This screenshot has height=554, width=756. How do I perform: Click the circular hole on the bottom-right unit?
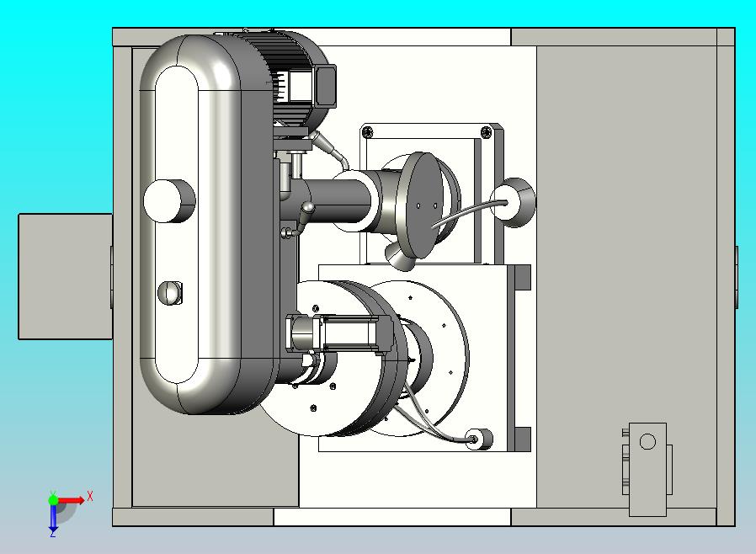[647, 441]
